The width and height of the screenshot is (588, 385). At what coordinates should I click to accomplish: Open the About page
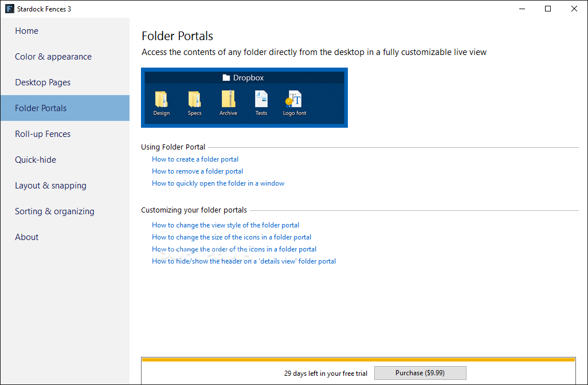(65, 237)
